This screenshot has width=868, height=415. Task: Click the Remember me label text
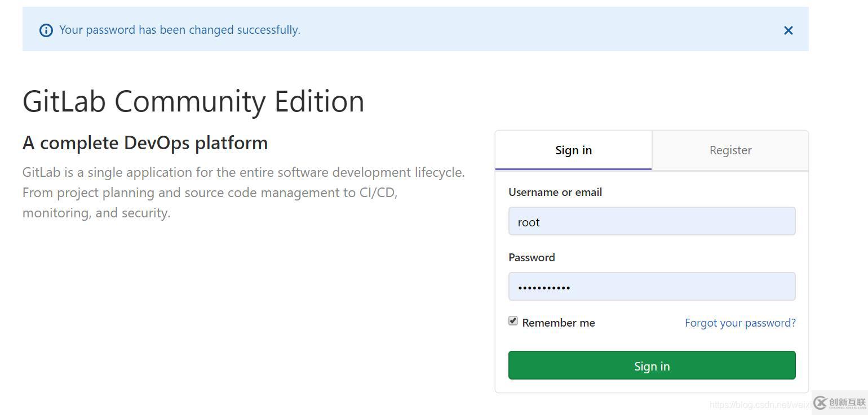tap(558, 323)
